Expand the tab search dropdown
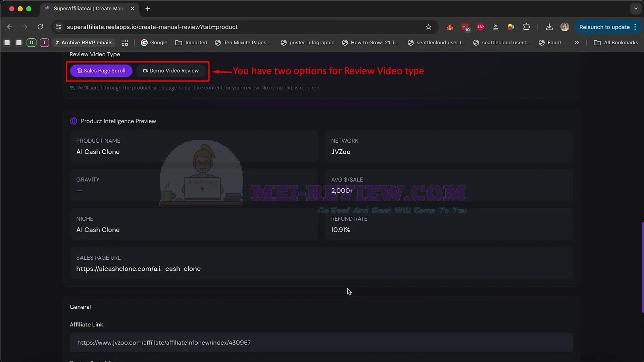 636,9
